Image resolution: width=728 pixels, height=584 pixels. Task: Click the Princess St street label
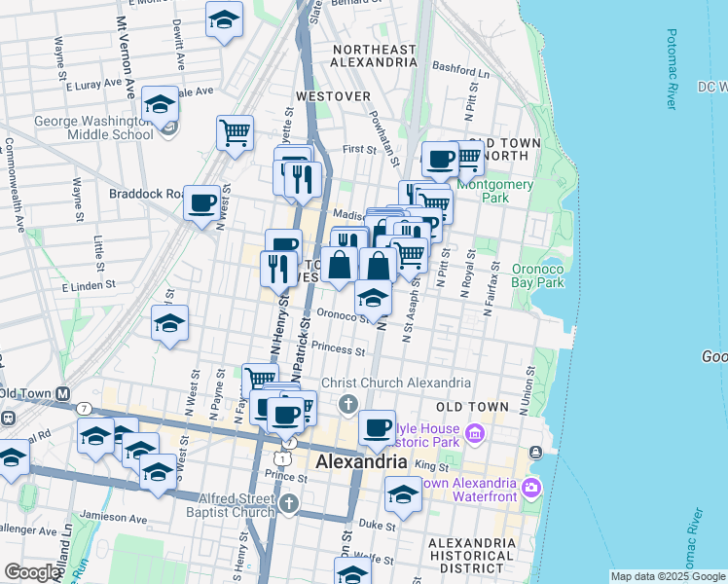pos(339,348)
